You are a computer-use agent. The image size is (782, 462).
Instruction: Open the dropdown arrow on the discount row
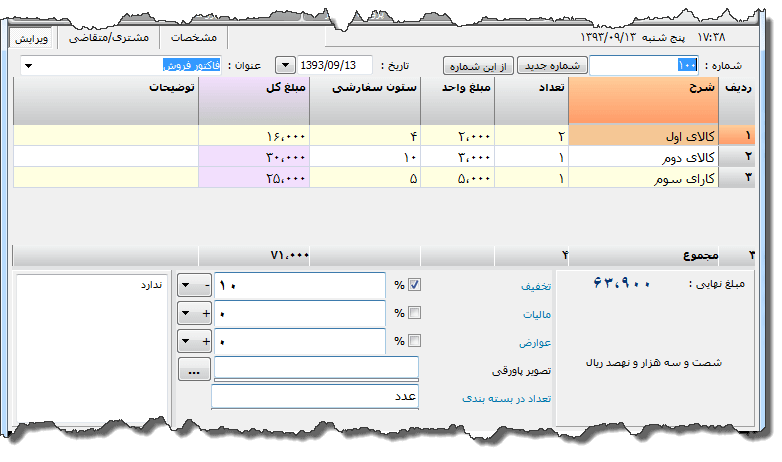pos(187,285)
